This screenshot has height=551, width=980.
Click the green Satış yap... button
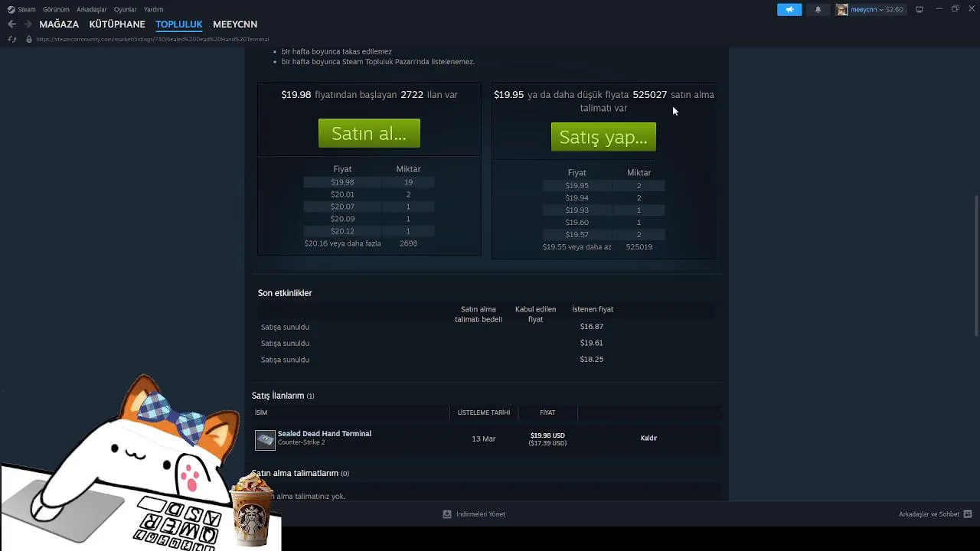pyautogui.click(x=603, y=138)
